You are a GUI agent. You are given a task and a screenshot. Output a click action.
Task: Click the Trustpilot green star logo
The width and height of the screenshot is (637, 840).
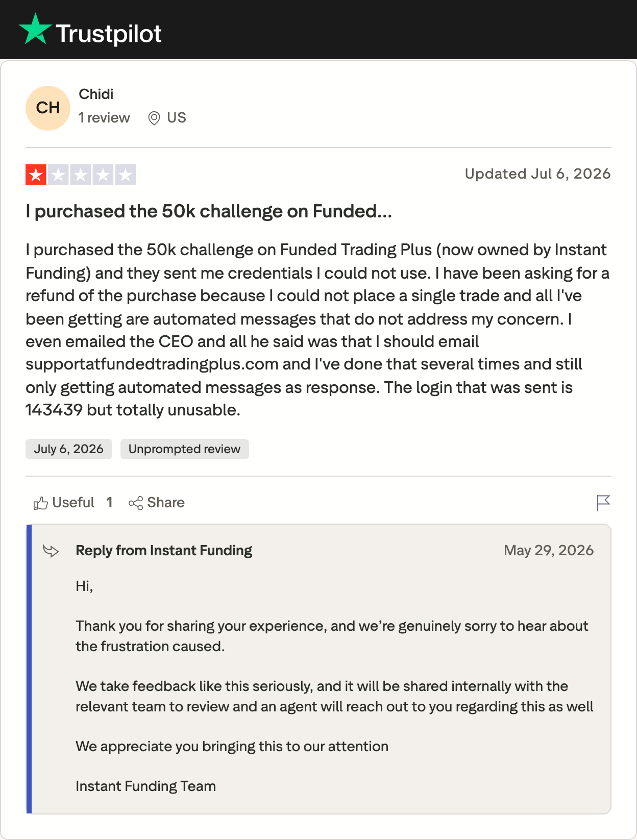coord(35,29)
